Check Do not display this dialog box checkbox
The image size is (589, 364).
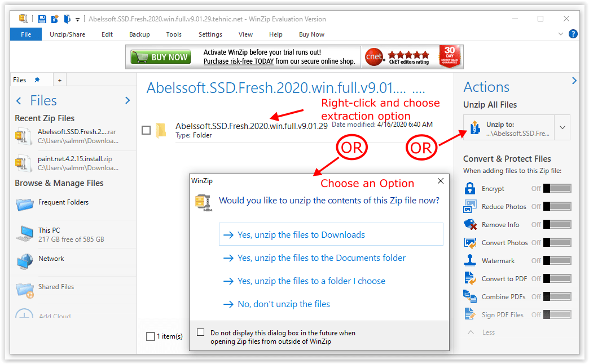201,332
